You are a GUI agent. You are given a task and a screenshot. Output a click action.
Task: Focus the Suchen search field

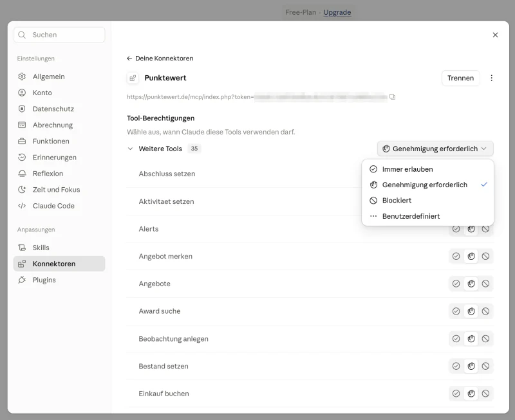(59, 35)
